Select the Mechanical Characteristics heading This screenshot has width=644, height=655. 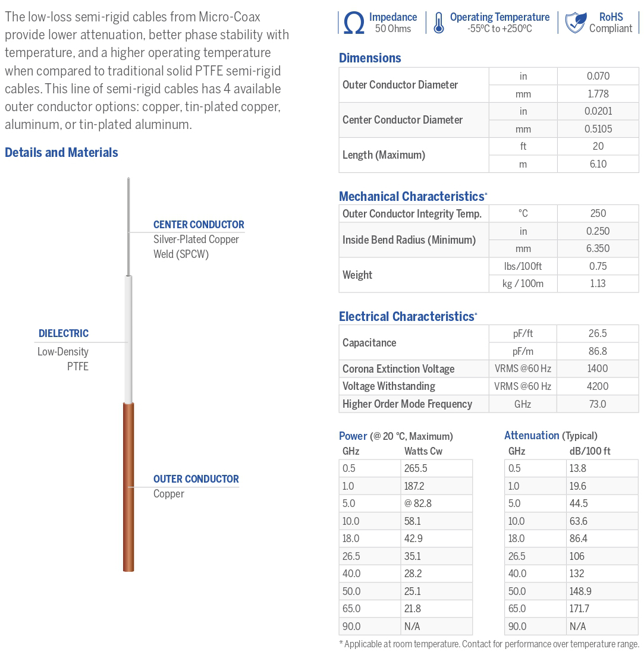click(x=411, y=196)
